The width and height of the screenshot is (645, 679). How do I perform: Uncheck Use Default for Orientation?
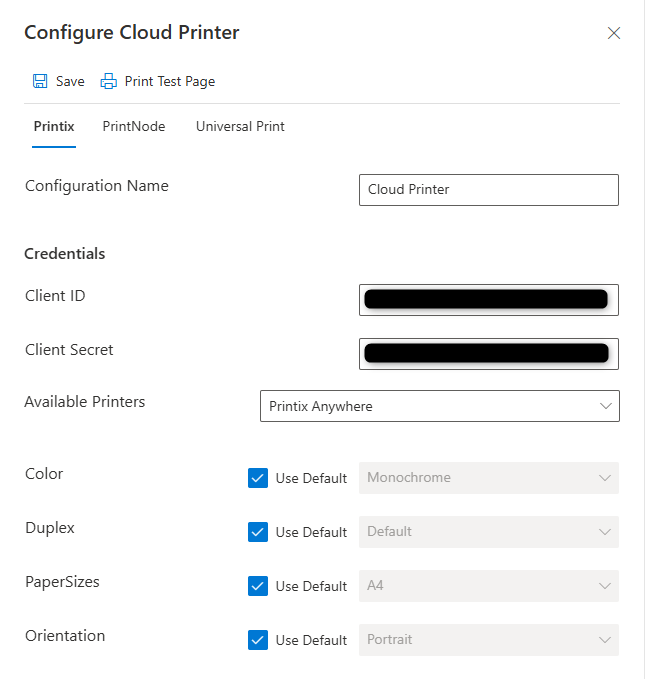tap(258, 640)
